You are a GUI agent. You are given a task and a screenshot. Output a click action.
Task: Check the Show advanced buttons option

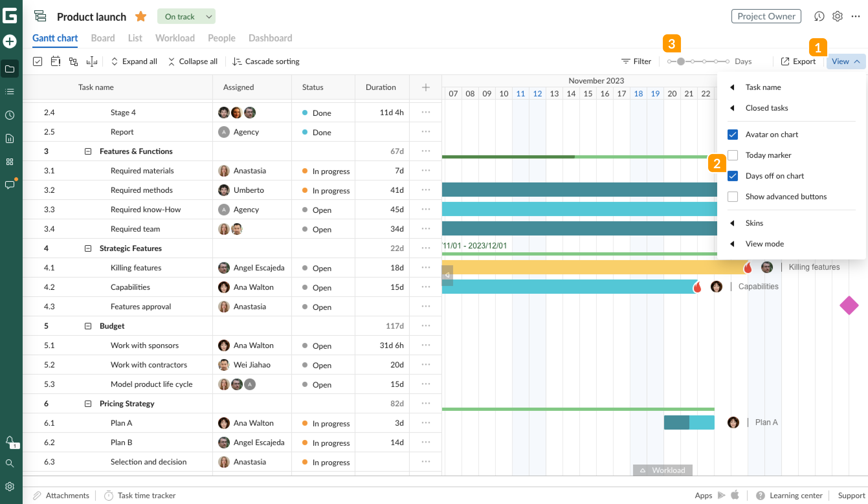733,196
